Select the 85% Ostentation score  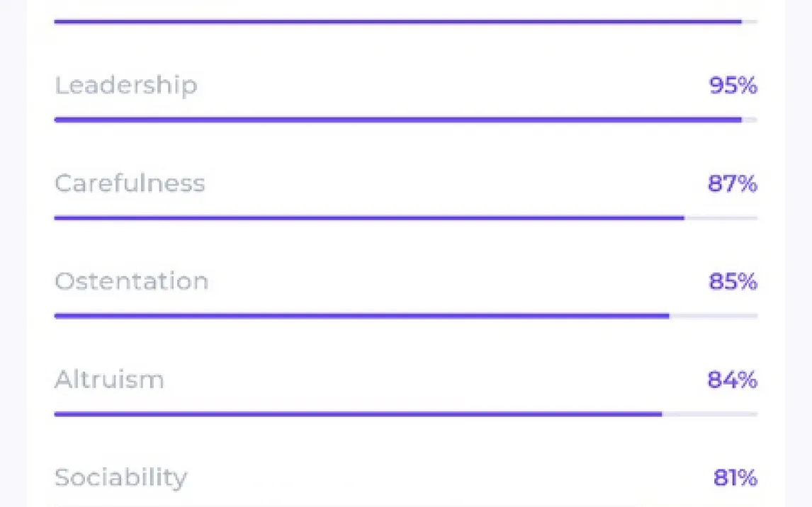click(x=733, y=282)
